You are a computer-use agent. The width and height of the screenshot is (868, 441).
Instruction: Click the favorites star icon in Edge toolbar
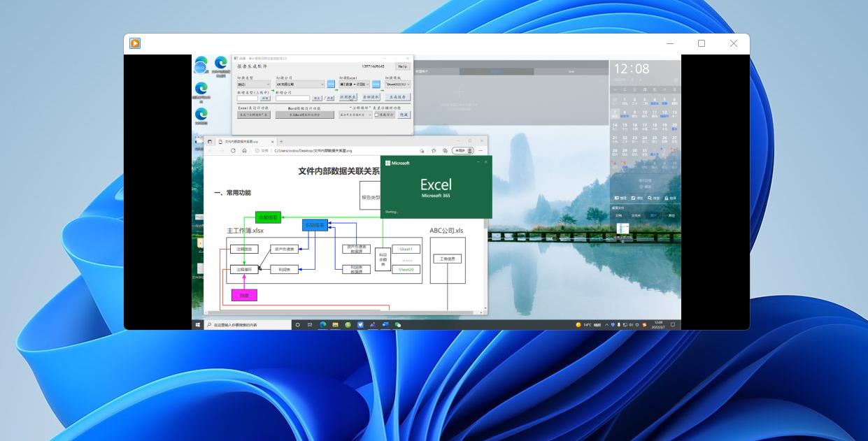(434, 150)
